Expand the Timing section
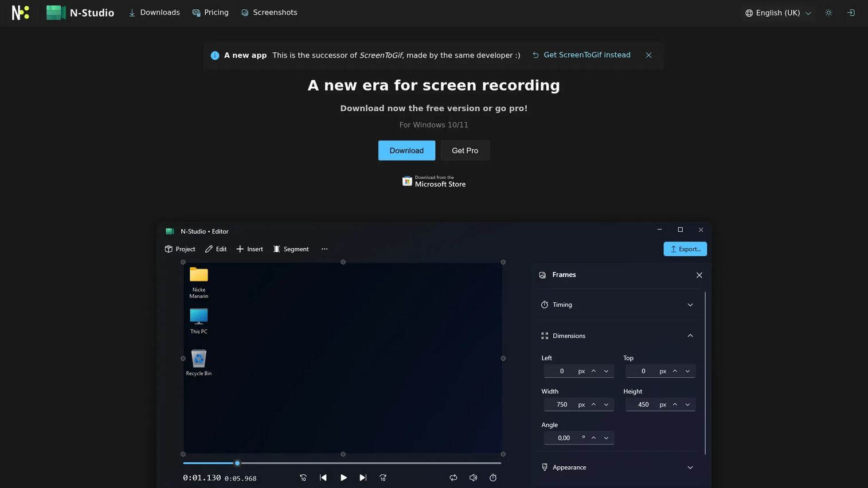868x488 pixels. click(617, 304)
